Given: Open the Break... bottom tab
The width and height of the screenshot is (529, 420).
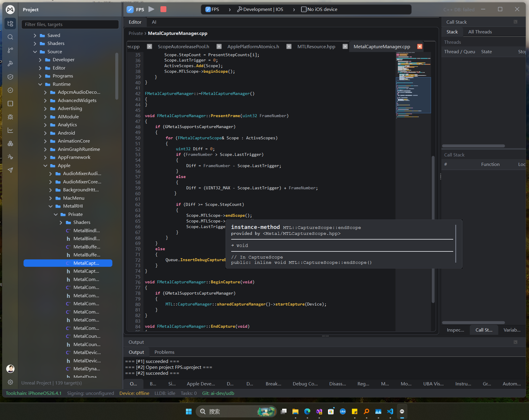Looking at the screenshot, I should coord(273,384).
